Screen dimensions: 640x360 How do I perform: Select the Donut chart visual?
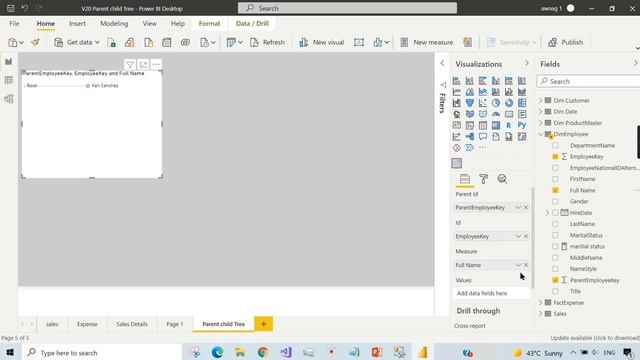[x=509, y=103]
